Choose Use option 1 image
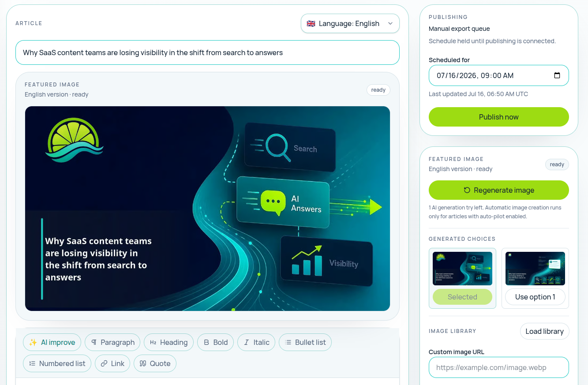The width and height of the screenshot is (588, 385). click(535, 297)
